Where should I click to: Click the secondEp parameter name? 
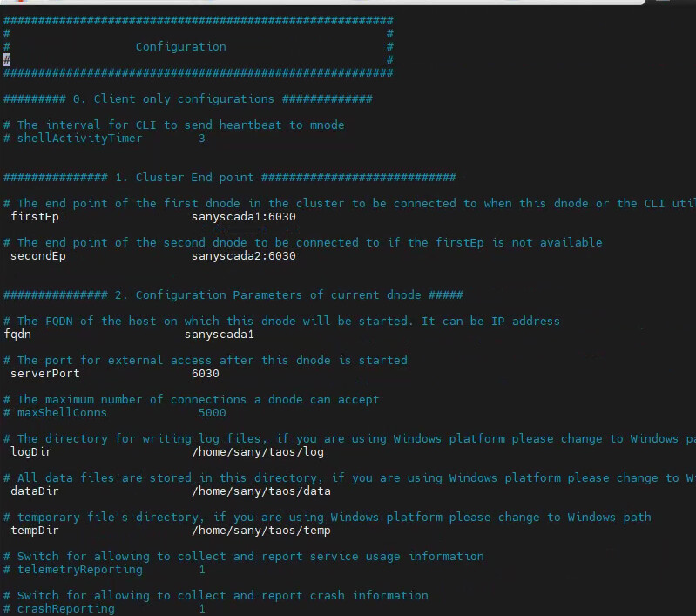pyautogui.click(x=37, y=256)
